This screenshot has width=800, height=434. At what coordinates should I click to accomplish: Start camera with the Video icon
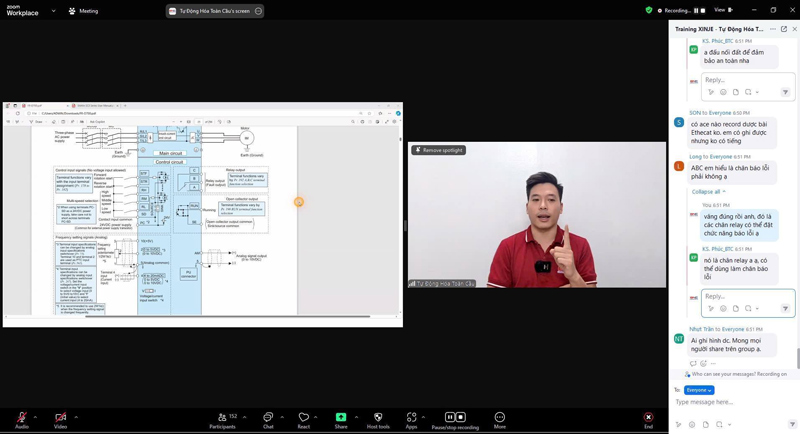[x=60, y=417]
